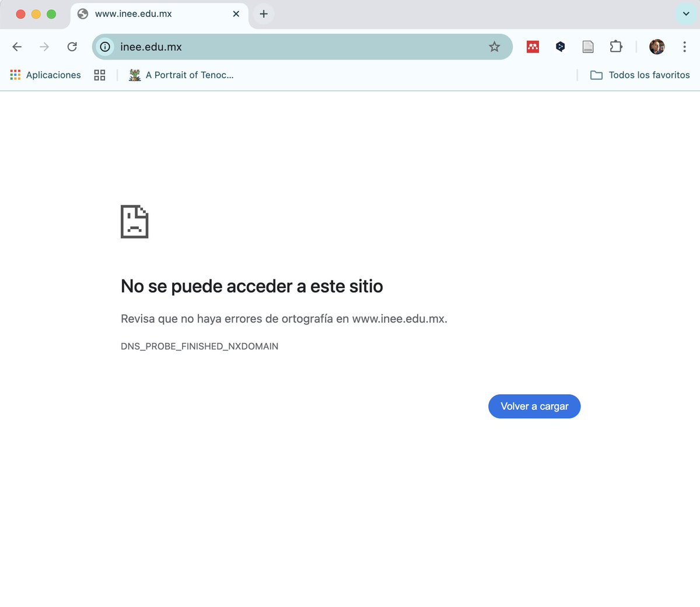Open the dark blue hexagon extension
Image resolution: width=700 pixels, height=607 pixels.
[x=561, y=47]
